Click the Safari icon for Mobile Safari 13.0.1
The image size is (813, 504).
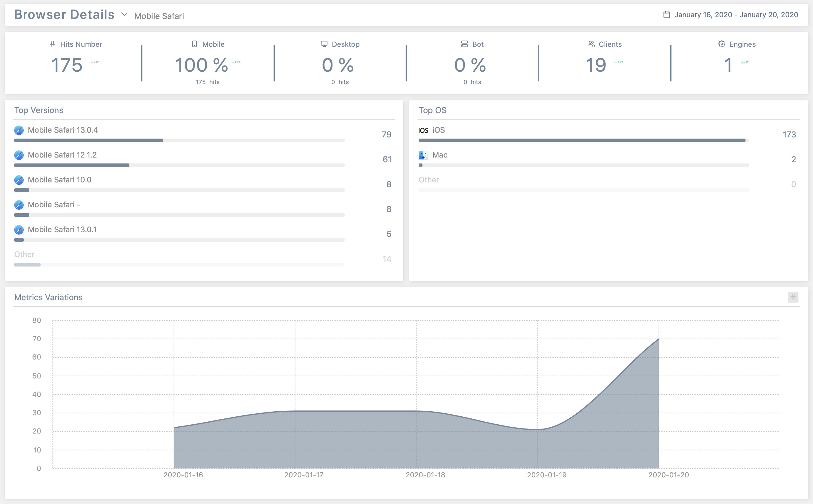(x=19, y=230)
